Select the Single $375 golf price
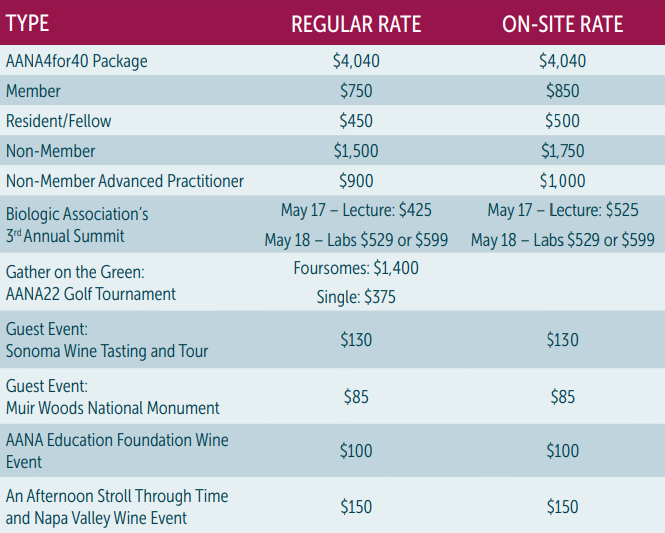Screen dimensions: 665x533 pos(356,297)
